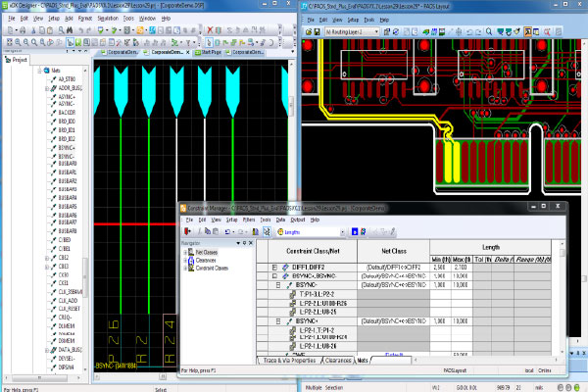Click Project tab in xDX navigator panel

tap(16, 60)
